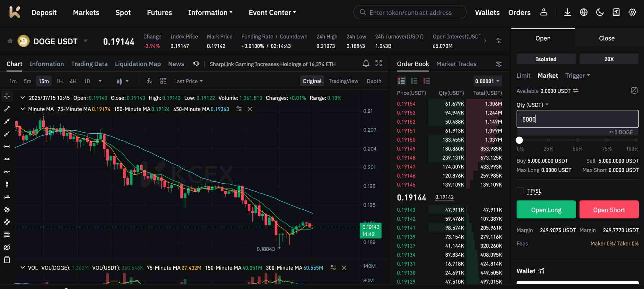Image resolution: width=644 pixels, height=289 pixels.
Task: Switch order book to sell orders only view
Action: coord(426,81)
